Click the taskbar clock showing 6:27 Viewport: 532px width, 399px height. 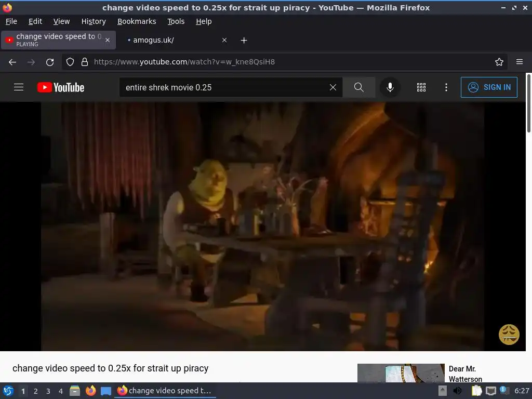(522, 391)
